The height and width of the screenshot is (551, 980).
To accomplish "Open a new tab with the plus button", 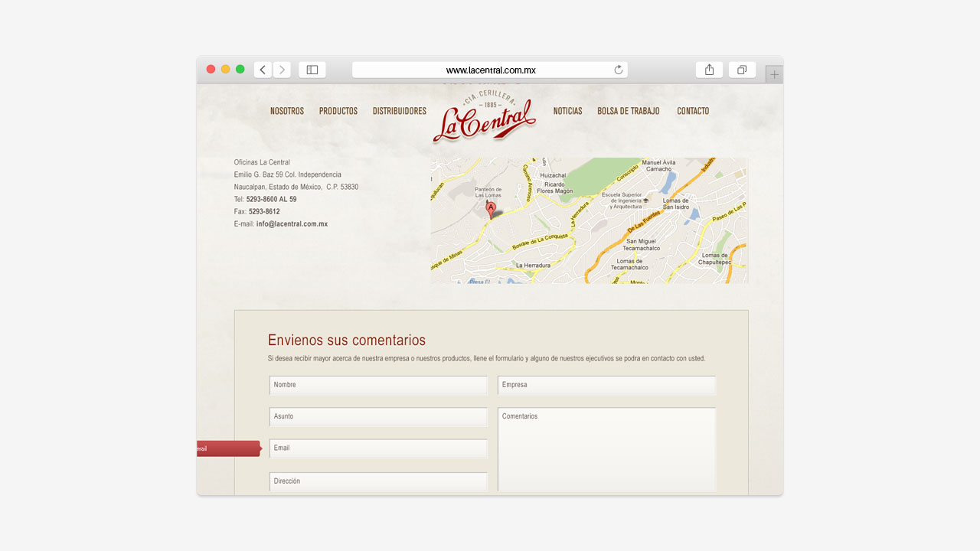I will coord(774,74).
